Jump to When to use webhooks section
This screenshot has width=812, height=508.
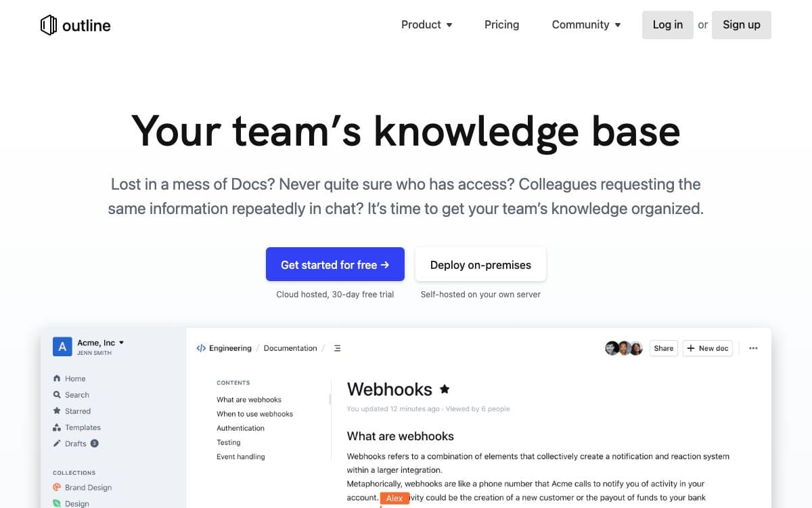(x=254, y=414)
